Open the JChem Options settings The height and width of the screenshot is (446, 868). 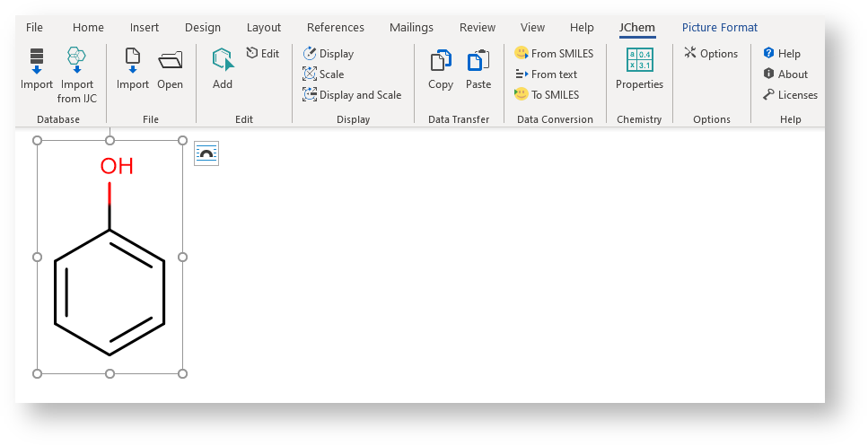click(x=711, y=54)
